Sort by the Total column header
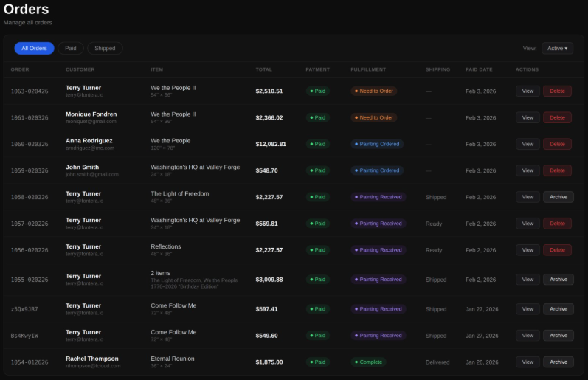The width and height of the screenshot is (588, 380). click(x=263, y=69)
